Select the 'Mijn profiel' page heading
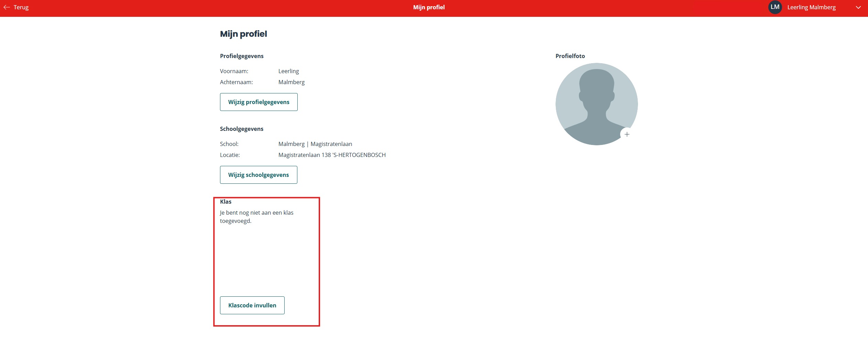The height and width of the screenshot is (351, 868). pyautogui.click(x=243, y=34)
